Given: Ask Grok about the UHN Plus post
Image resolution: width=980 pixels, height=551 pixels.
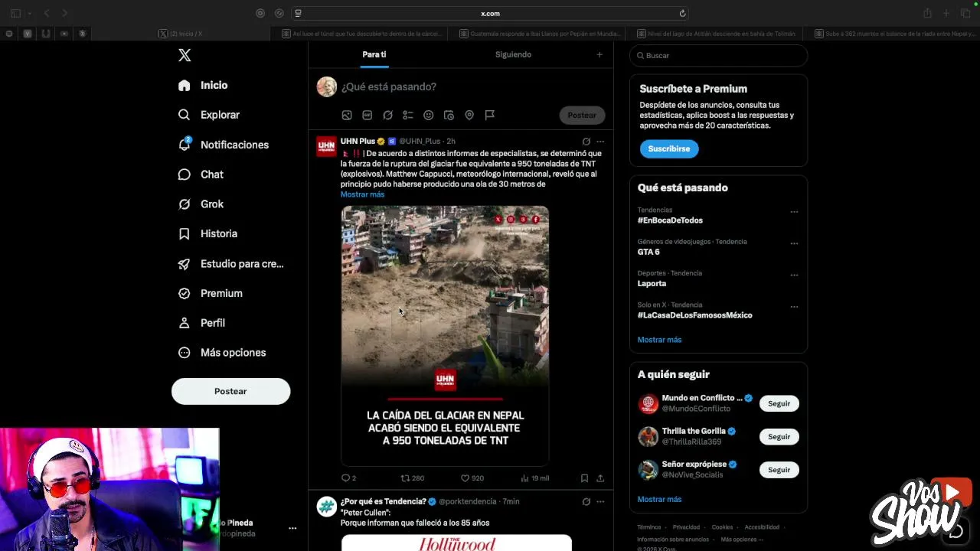Looking at the screenshot, I should [x=586, y=142].
